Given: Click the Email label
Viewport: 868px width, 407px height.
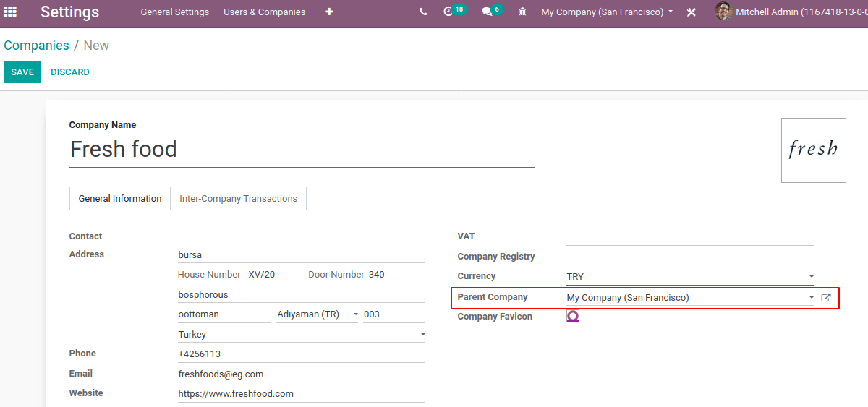Looking at the screenshot, I should (81, 374).
